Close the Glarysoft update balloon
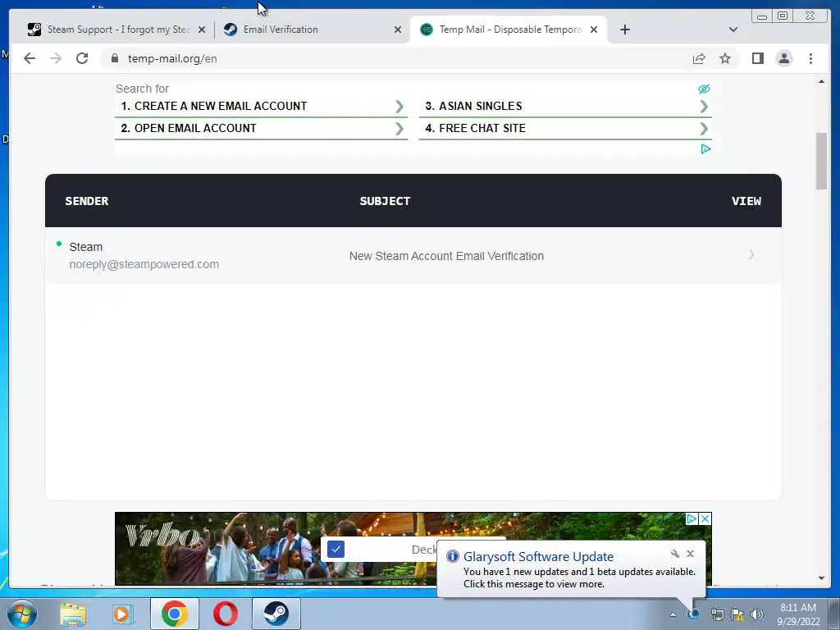The width and height of the screenshot is (840, 630). 690,554
